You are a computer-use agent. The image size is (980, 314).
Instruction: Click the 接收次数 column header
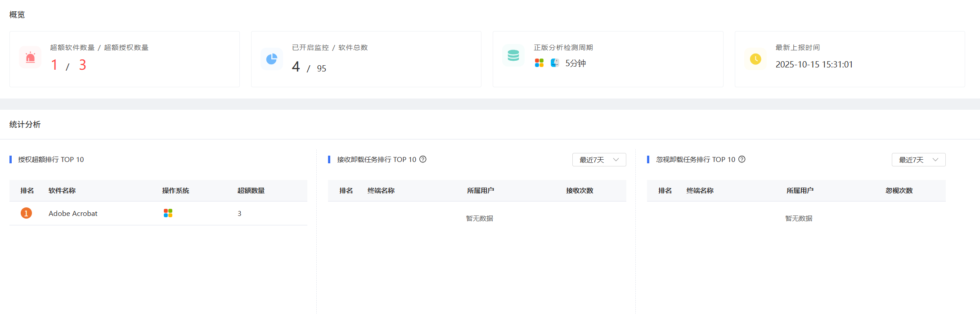[579, 191]
